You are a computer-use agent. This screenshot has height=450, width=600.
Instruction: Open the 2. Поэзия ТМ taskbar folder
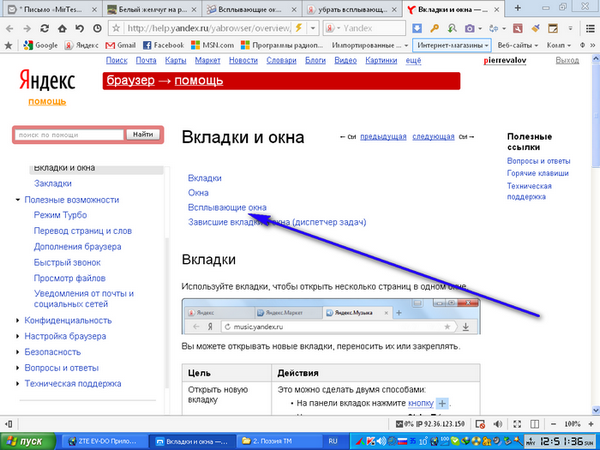[x=277, y=442]
